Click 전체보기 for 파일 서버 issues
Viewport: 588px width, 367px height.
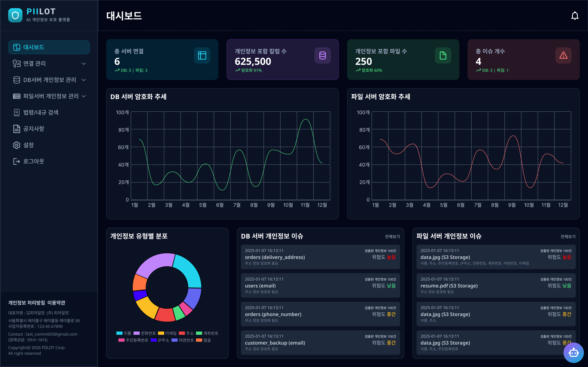[x=568, y=237]
